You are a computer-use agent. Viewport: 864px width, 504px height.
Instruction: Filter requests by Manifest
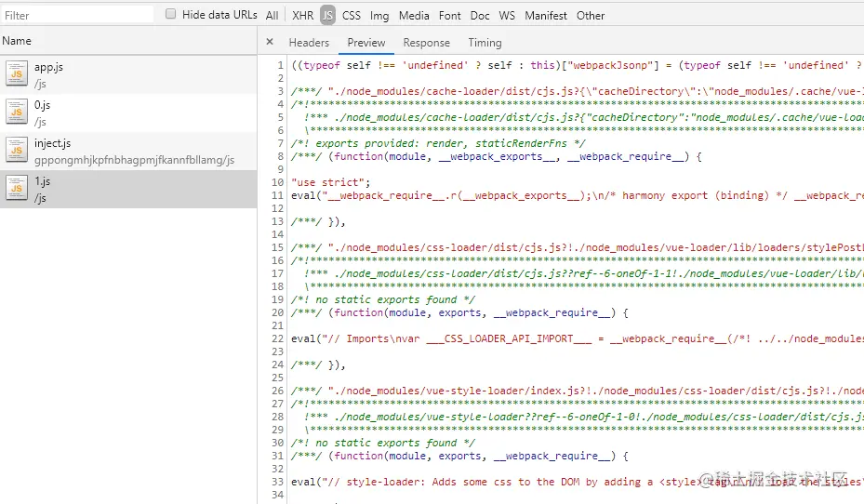click(x=546, y=16)
